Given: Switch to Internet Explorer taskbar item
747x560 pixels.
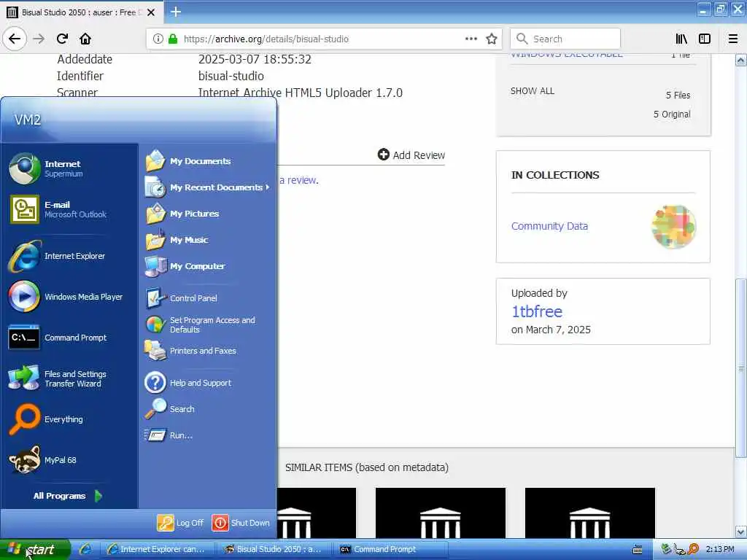Looking at the screenshot, I should (157, 550).
